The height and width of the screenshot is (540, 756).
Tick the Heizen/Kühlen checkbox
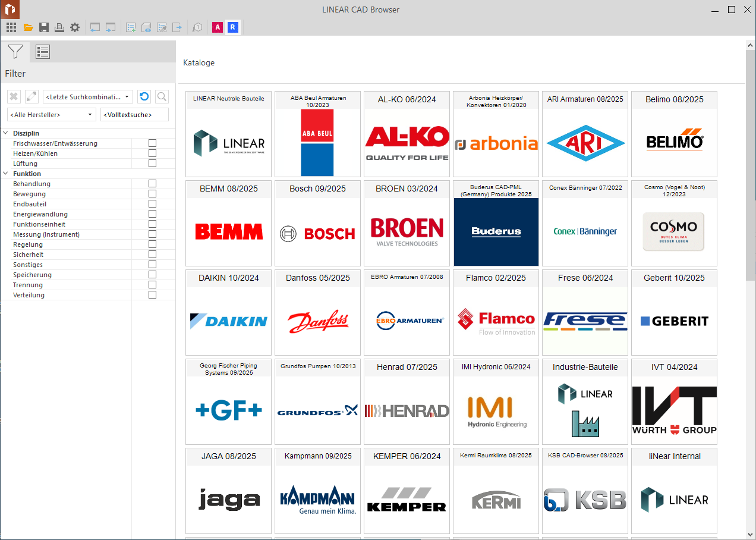pos(153,153)
